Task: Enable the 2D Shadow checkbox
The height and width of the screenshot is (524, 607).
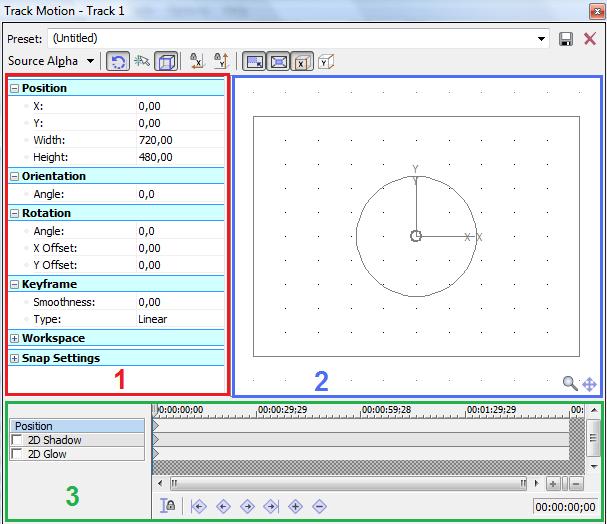Action: pos(16,440)
